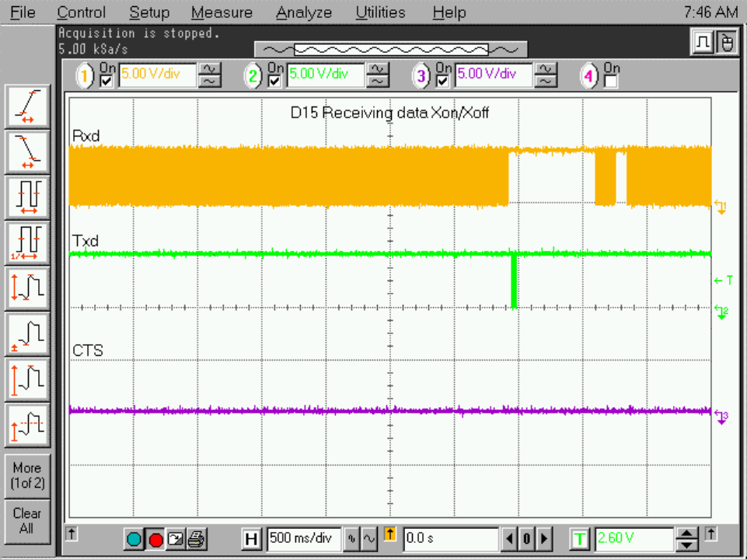Move delay right with the right arrow
Screen dimensions: 747x560
tap(544, 539)
